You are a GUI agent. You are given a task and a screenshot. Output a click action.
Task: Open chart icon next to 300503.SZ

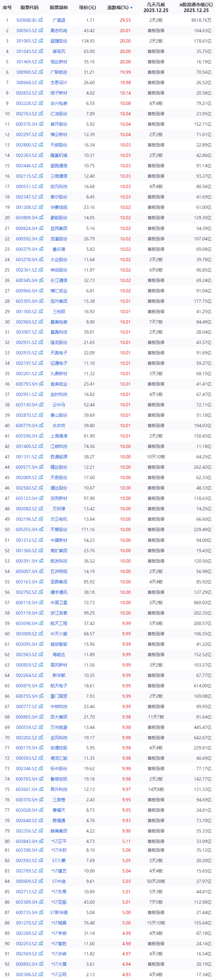tap(41, 31)
